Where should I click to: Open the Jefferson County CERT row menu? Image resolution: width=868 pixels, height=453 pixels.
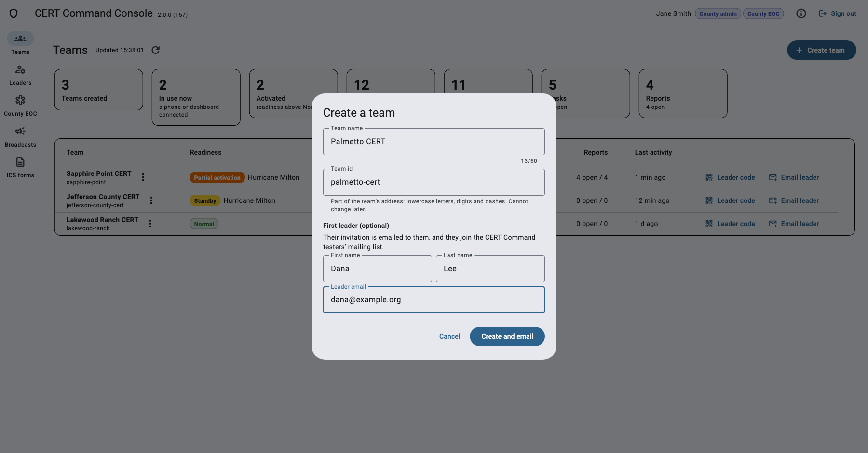coord(151,200)
